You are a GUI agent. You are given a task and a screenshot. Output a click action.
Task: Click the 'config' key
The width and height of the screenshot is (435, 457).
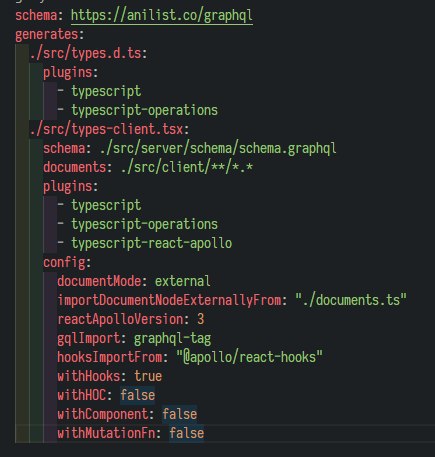coord(64,262)
